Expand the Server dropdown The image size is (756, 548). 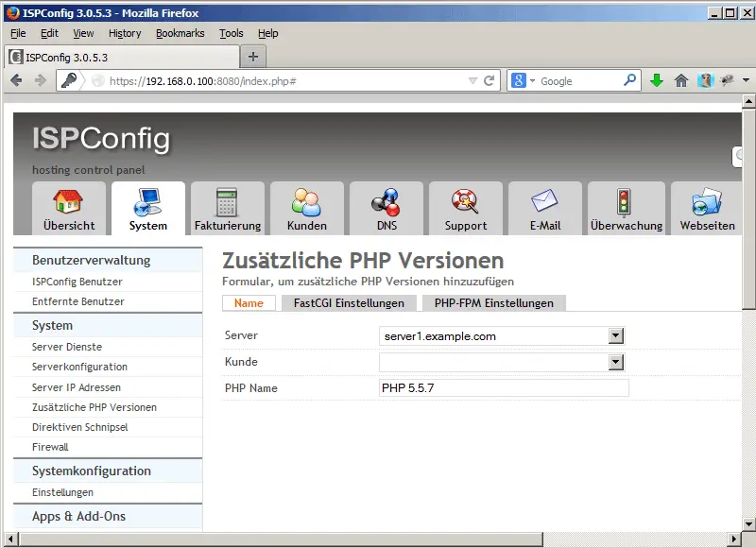click(x=616, y=336)
